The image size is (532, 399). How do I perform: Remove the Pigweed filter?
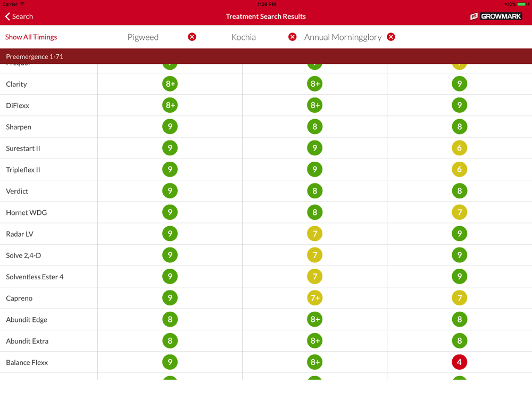pos(192,37)
